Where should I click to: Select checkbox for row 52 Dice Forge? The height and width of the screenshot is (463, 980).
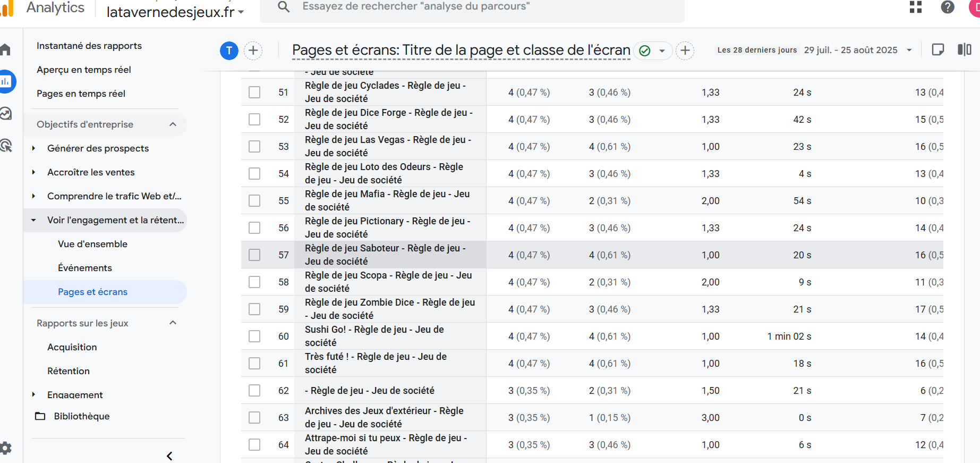254,120
